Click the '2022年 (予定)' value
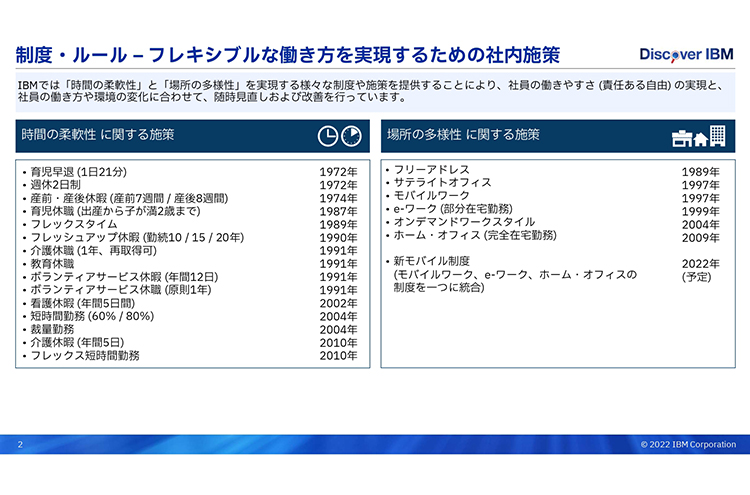Viewport: 750px width, 495px height. tap(700, 270)
